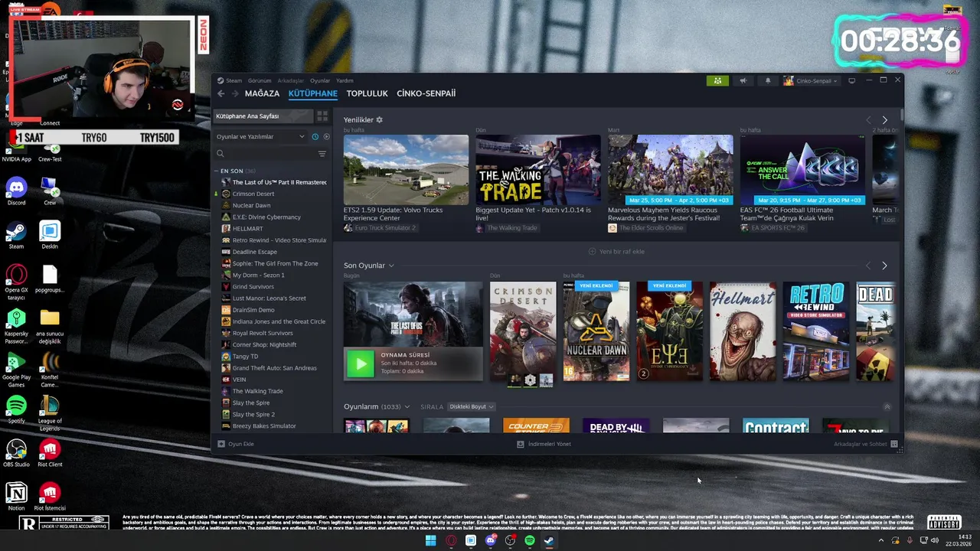This screenshot has width=980, height=551.
Task: Open Steam desktop shortcut icon
Action: click(x=16, y=235)
